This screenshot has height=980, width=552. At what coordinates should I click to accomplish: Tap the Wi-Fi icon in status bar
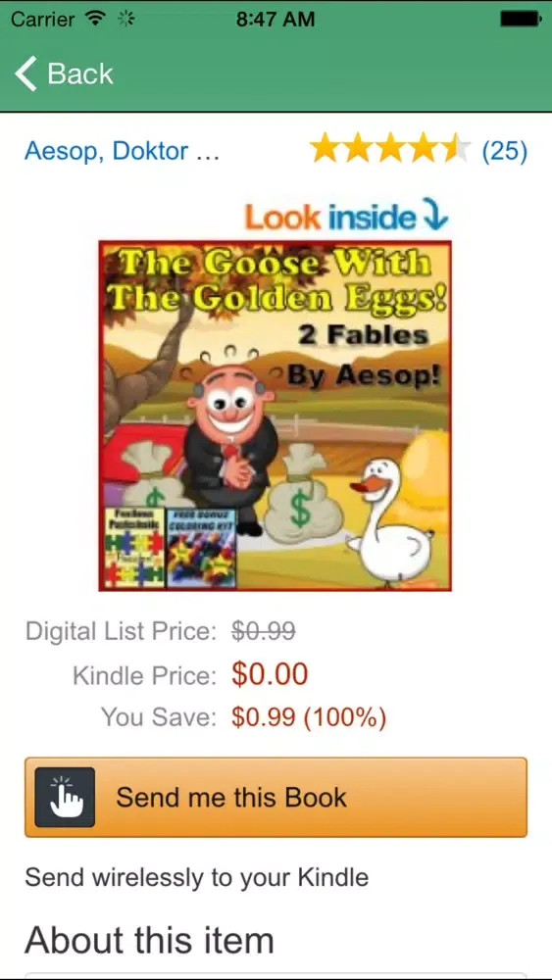click(95, 20)
